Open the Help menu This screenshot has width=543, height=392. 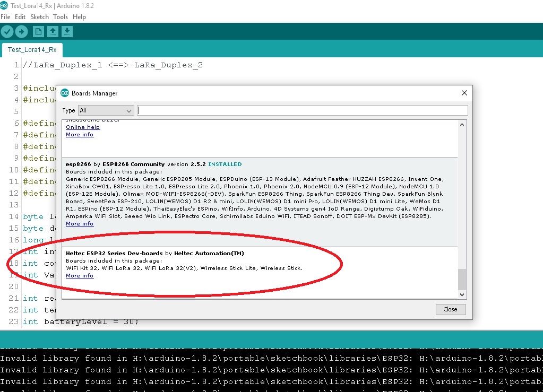pyautogui.click(x=79, y=17)
